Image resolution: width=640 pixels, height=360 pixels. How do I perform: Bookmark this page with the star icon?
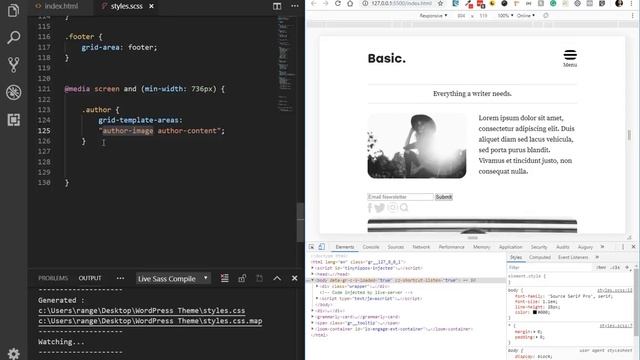click(440, 3)
